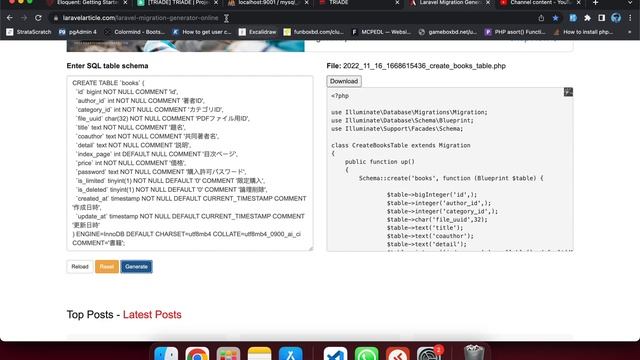Screen dimensions: 640x360
Task: Close the Eloquent: Getting Started tab
Action: tap(125, 3)
